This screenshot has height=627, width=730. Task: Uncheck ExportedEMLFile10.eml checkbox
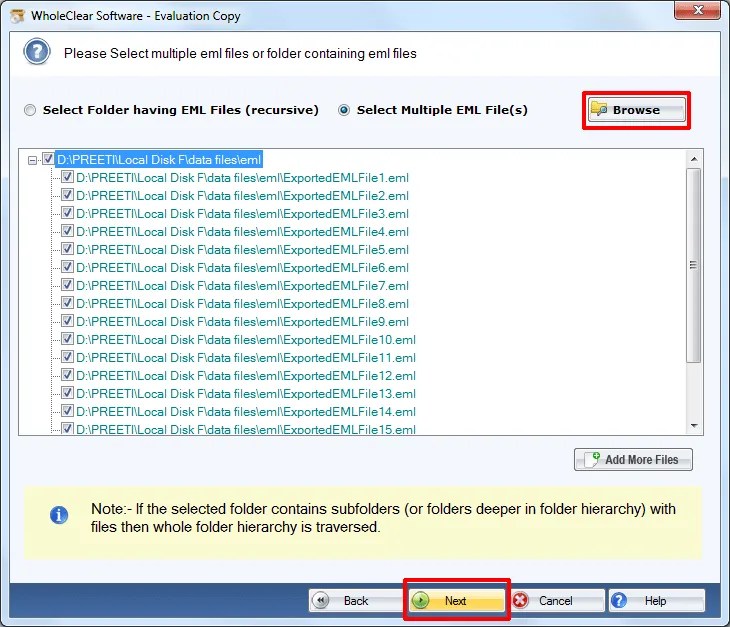pyautogui.click(x=68, y=339)
